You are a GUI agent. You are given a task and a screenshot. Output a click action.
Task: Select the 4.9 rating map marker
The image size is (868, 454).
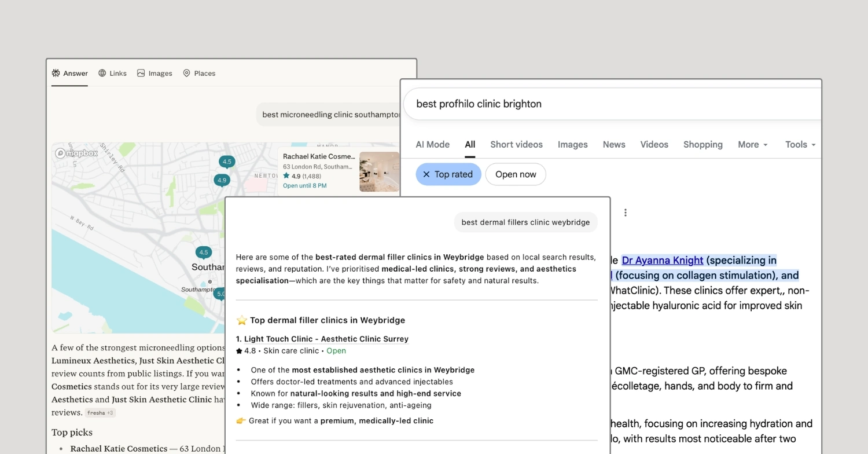coord(222,181)
